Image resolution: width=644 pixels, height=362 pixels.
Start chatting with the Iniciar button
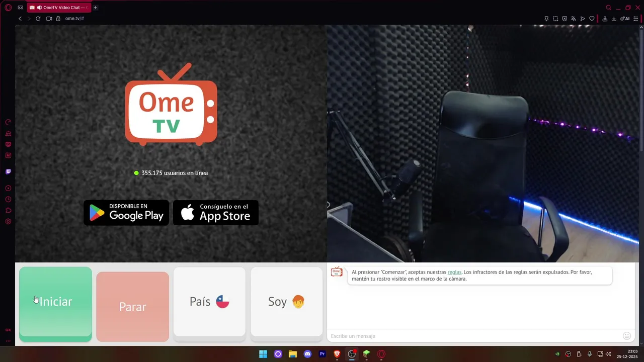click(x=55, y=304)
